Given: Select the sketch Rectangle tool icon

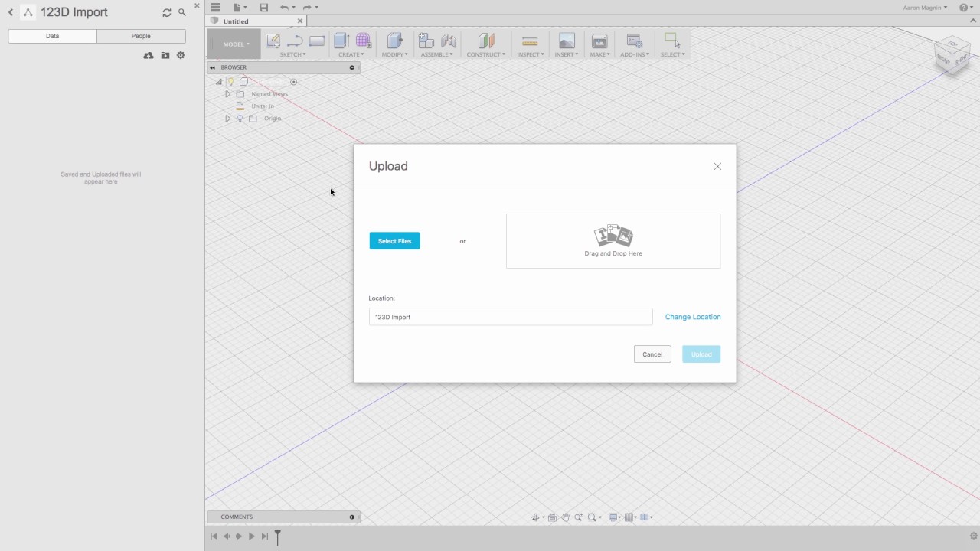Looking at the screenshot, I should [317, 41].
